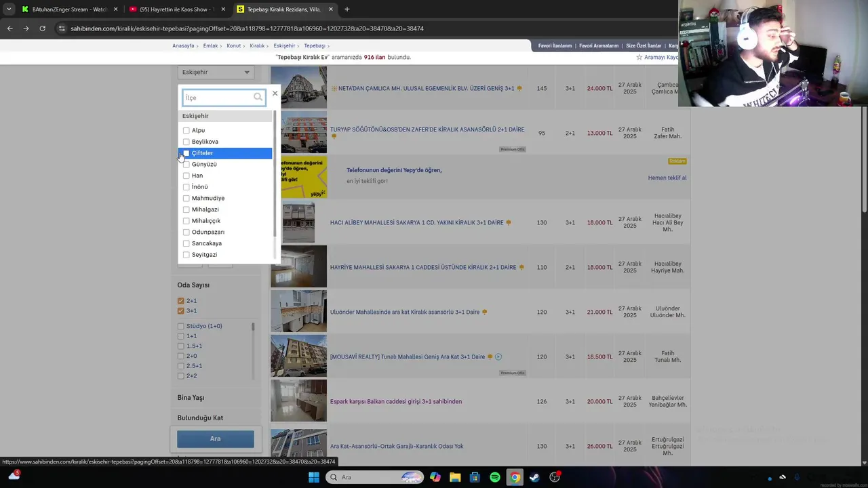The width and height of the screenshot is (868, 488).
Task: Open the weather widget in the taskbar
Action: pyautogui.click(x=14, y=476)
